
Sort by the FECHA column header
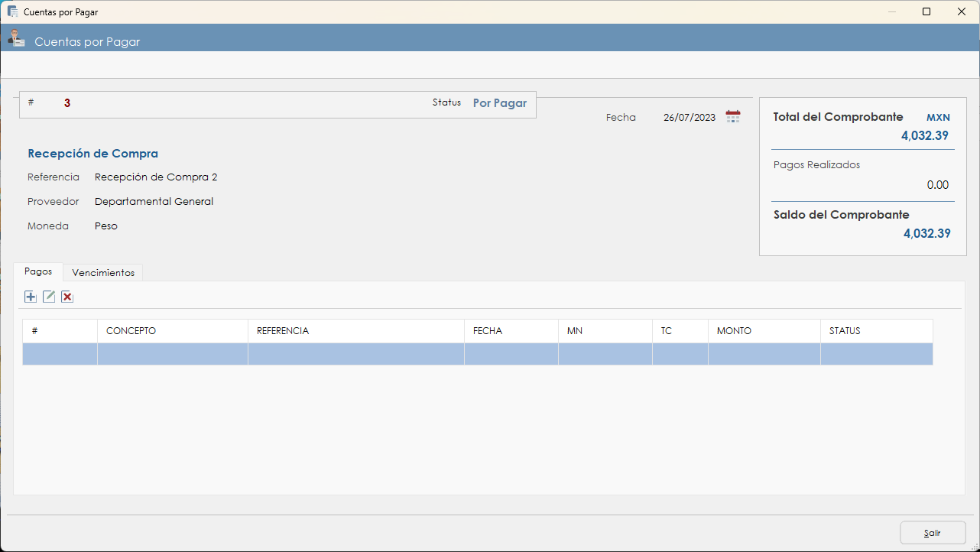511,331
